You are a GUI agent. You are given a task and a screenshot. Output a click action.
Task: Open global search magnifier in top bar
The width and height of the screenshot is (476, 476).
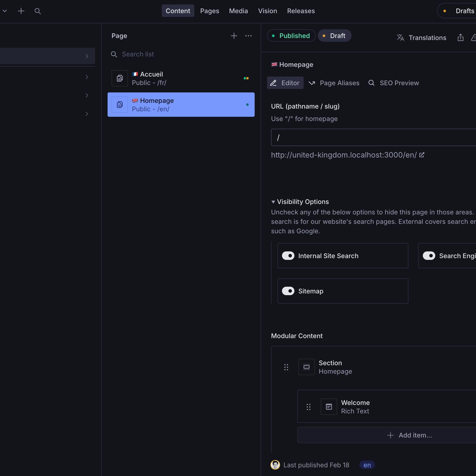(38, 11)
